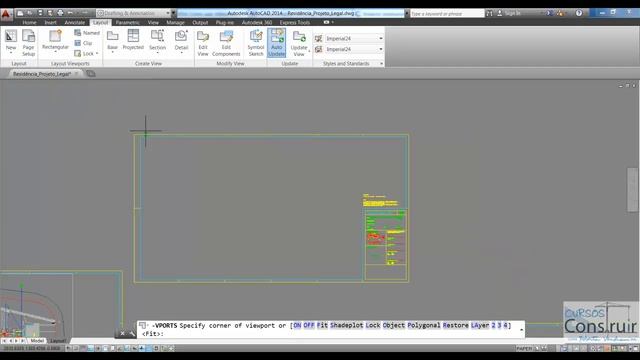Open the Insert ribbon tab

[x=51, y=22]
